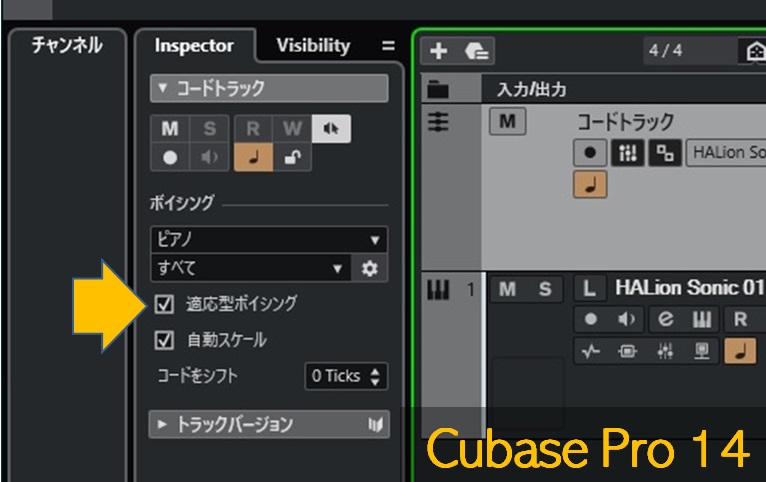Mute the HALion Sonic 01 track

click(x=508, y=289)
